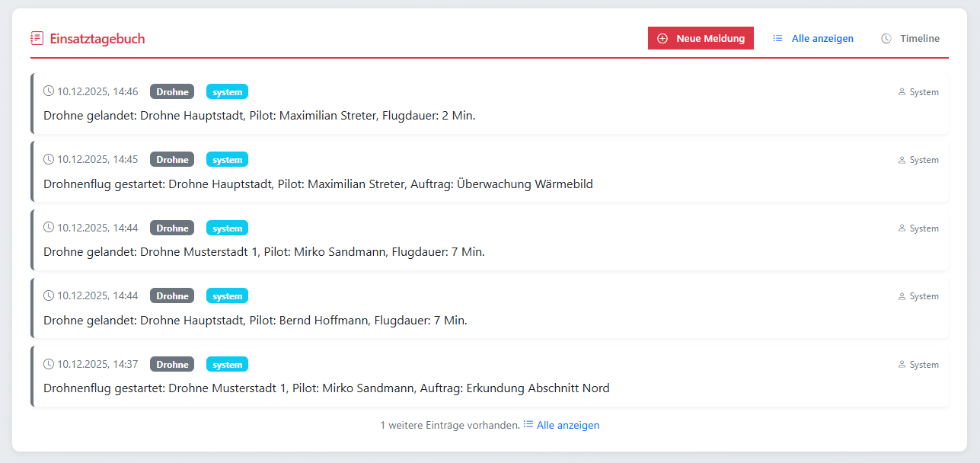Click the list icon before the bottom Alle anzeigen link
980x463 pixels.
point(527,425)
